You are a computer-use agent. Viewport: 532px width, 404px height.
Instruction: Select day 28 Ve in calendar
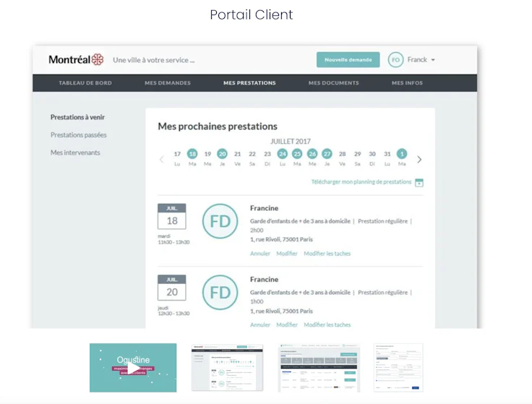point(343,158)
